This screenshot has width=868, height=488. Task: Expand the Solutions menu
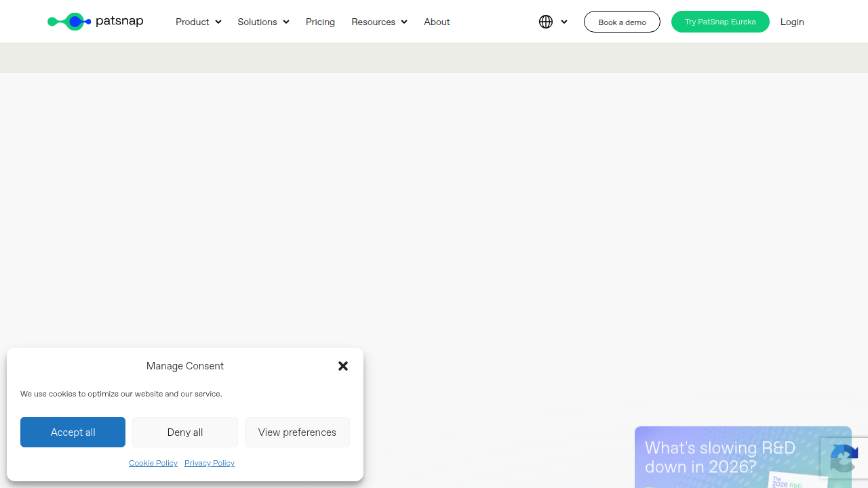coord(263,22)
